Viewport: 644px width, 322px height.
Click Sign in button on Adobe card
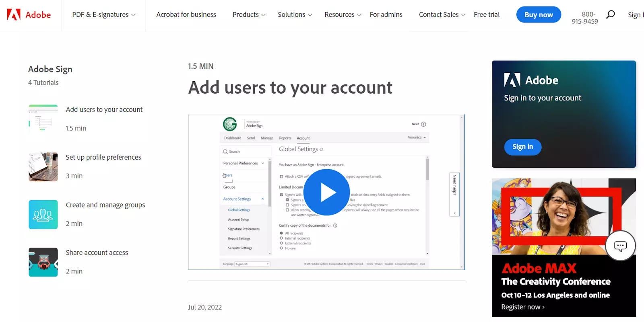(522, 147)
